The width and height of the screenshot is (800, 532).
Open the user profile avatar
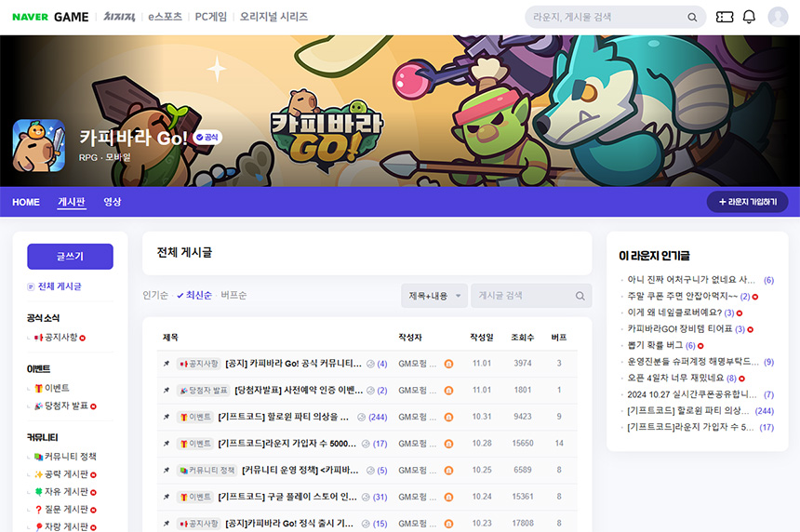(x=778, y=17)
